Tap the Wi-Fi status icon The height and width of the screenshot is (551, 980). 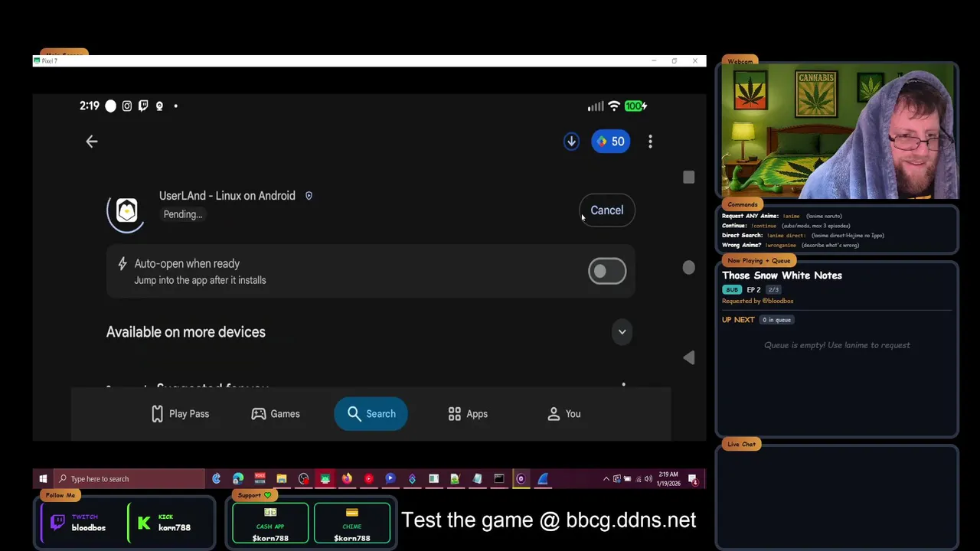pos(613,106)
